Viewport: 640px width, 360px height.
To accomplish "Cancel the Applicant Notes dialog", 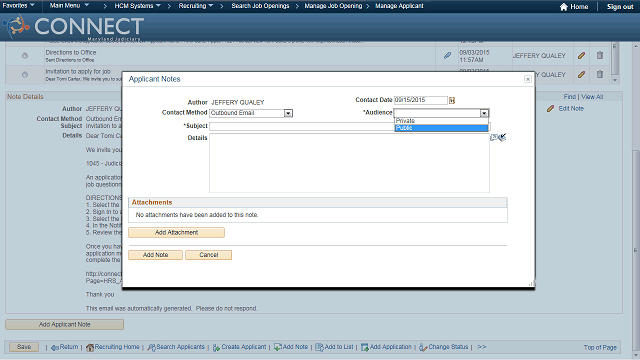I will click(x=209, y=255).
